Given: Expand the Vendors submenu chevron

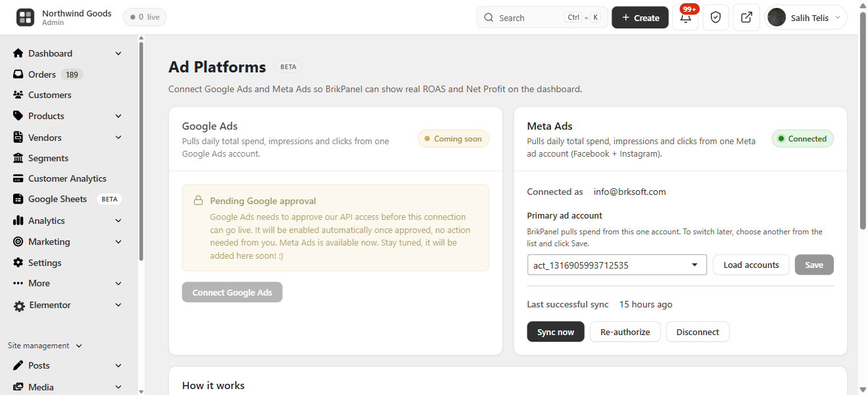Looking at the screenshot, I should tap(118, 138).
